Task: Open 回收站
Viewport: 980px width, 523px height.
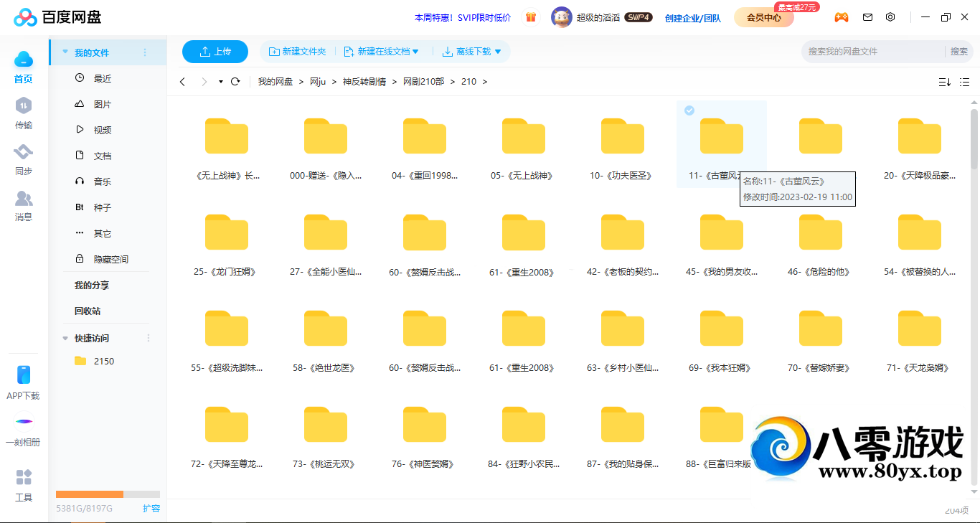Action: (88, 311)
